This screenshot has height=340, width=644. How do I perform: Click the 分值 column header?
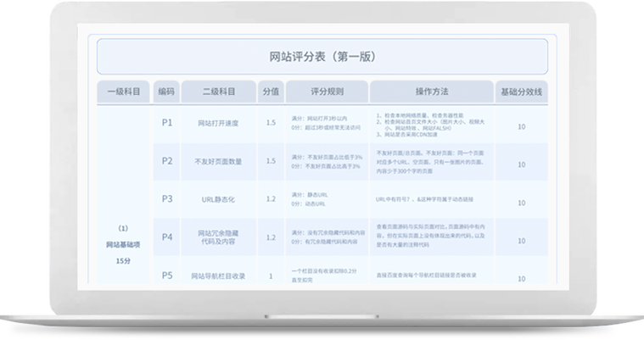tap(271, 92)
